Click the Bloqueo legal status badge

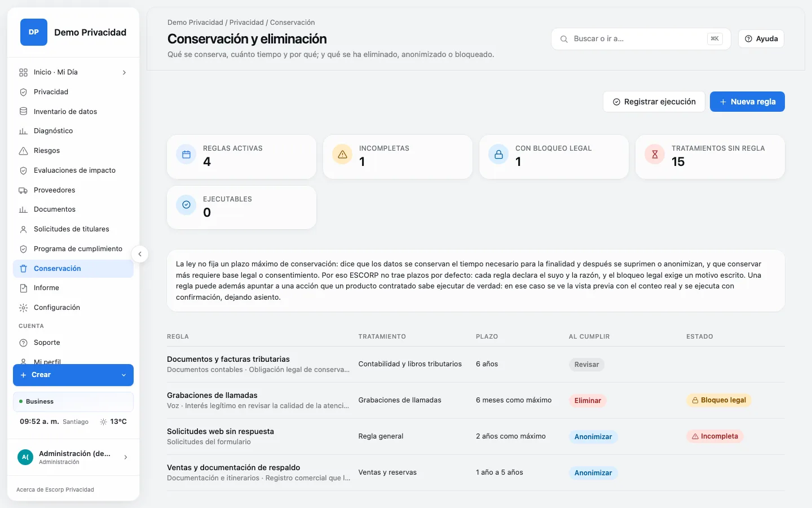[x=719, y=400]
